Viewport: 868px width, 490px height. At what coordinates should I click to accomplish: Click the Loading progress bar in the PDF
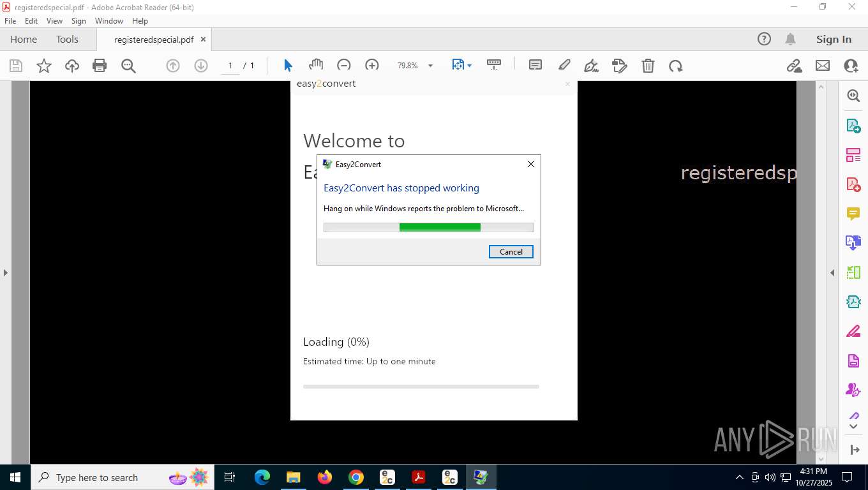pos(421,387)
